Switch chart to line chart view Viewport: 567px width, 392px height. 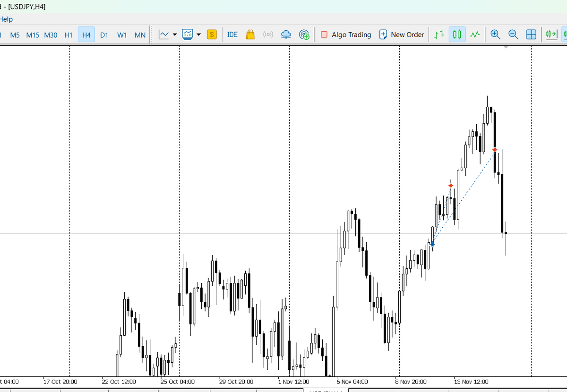point(475,34)
